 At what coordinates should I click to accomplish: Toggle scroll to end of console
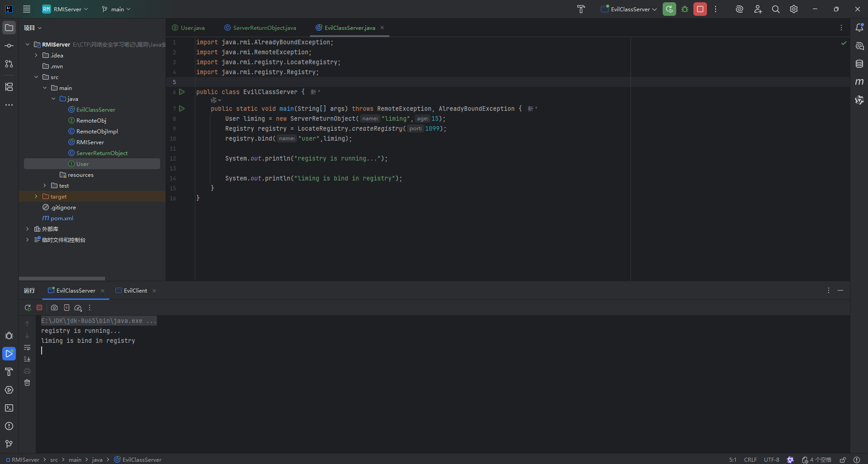27,359
